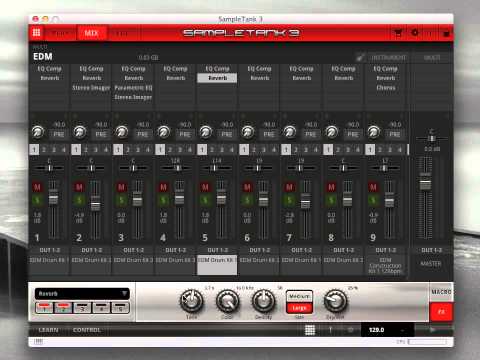The width and height of the screenshot is (480, 360).
Task: Select the INSTRUMENT tab
Action: (389, 58)
